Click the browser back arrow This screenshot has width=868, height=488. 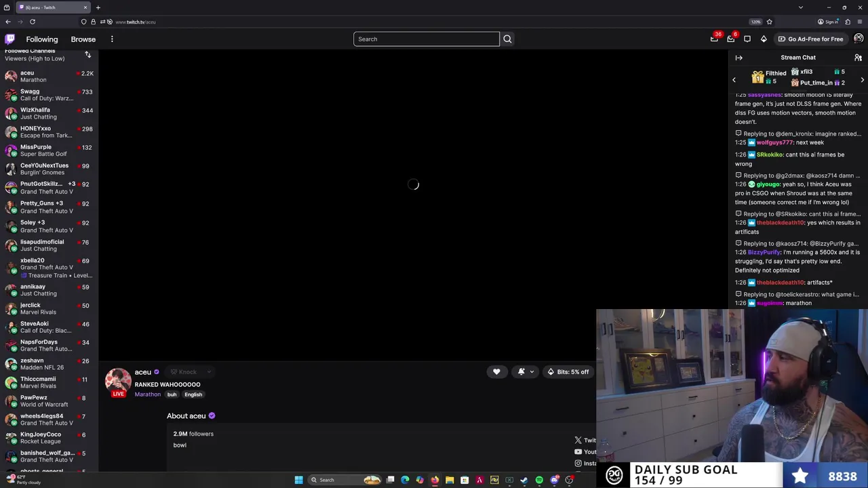click(8, 22)
